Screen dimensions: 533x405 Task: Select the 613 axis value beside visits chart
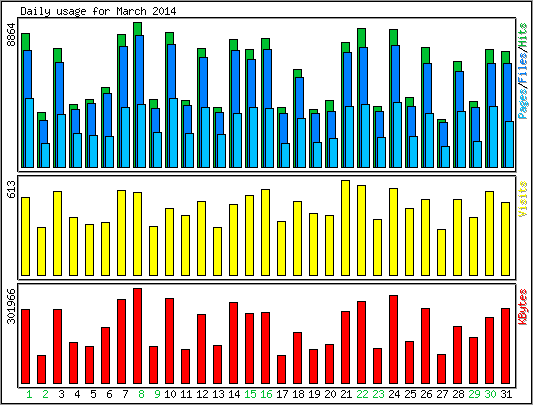tap(11, 190)
